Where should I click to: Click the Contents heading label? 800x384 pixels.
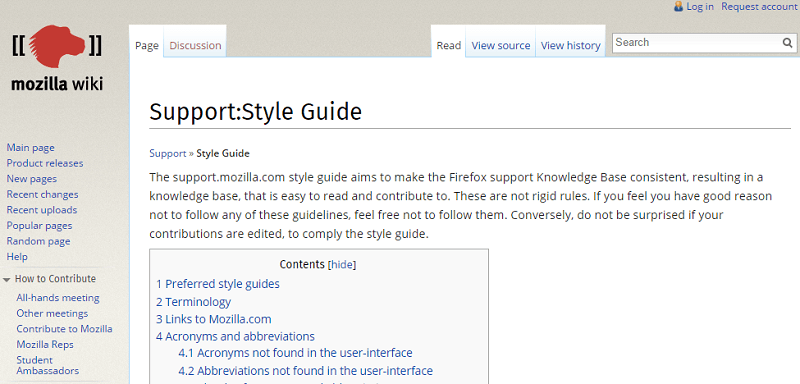(x=302, y=265)
